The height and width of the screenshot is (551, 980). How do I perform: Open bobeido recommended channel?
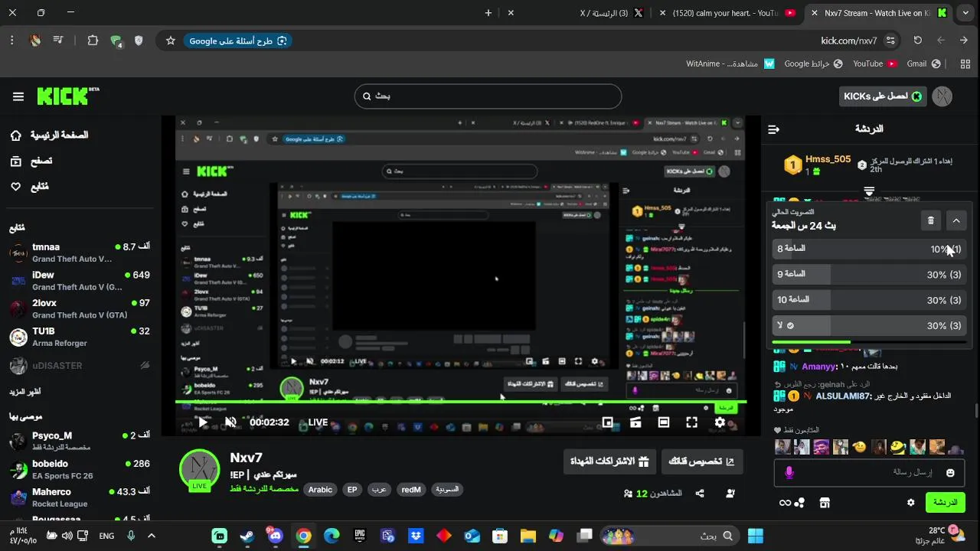click(x=80, y=469)
